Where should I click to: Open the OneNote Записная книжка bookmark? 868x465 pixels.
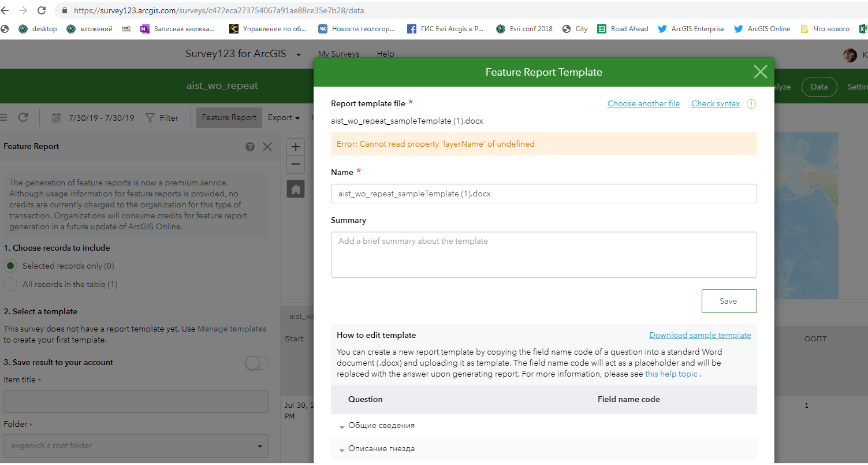(178, 29)
